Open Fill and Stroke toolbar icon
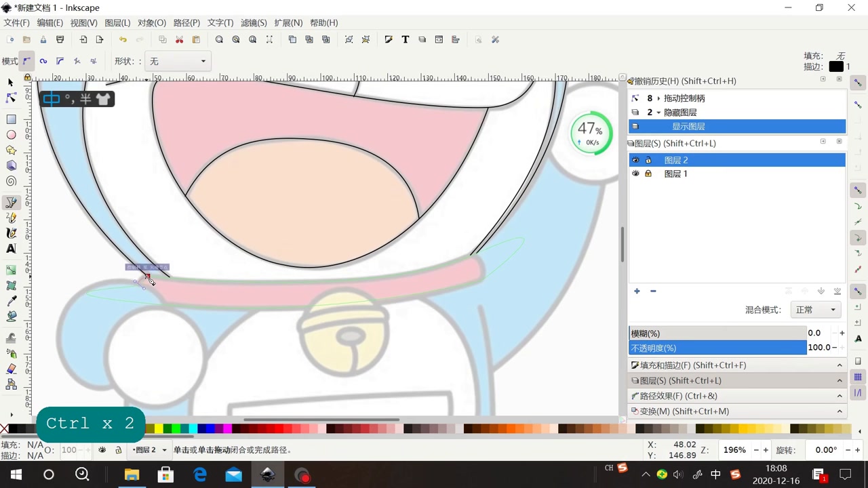 coord(389,39)
